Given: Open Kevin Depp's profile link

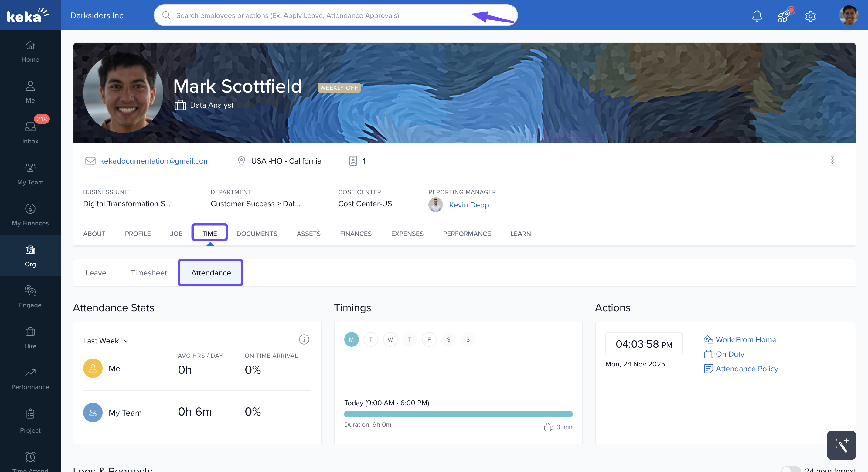Looking at the screenshot, I should pyautogui.click(x=468, y=205).
